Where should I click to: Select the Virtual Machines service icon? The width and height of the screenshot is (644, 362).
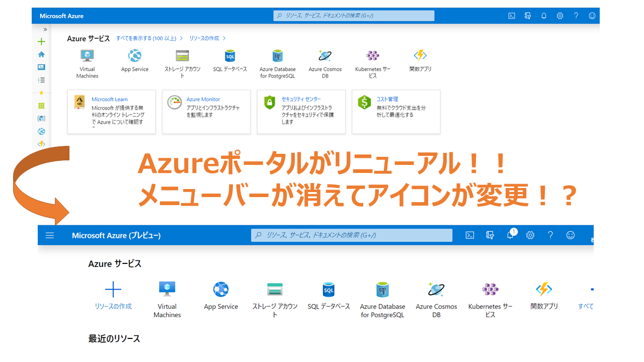click(x=87, y=56)
